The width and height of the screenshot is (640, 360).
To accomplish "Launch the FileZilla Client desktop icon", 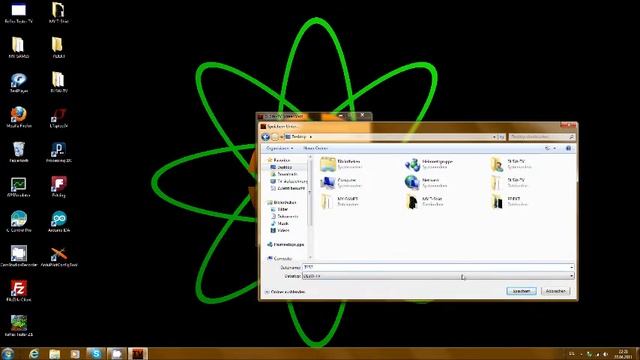I will point(19,291).
